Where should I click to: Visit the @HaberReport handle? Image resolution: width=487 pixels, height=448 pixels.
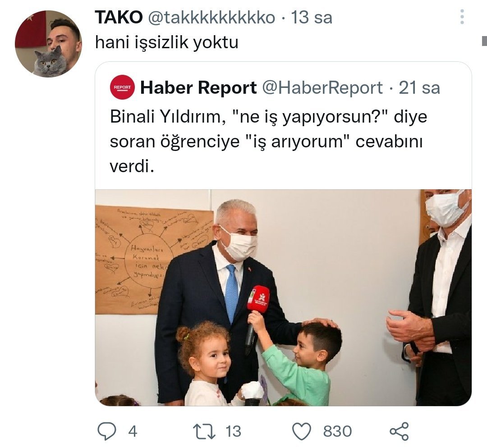pos(322,88)
